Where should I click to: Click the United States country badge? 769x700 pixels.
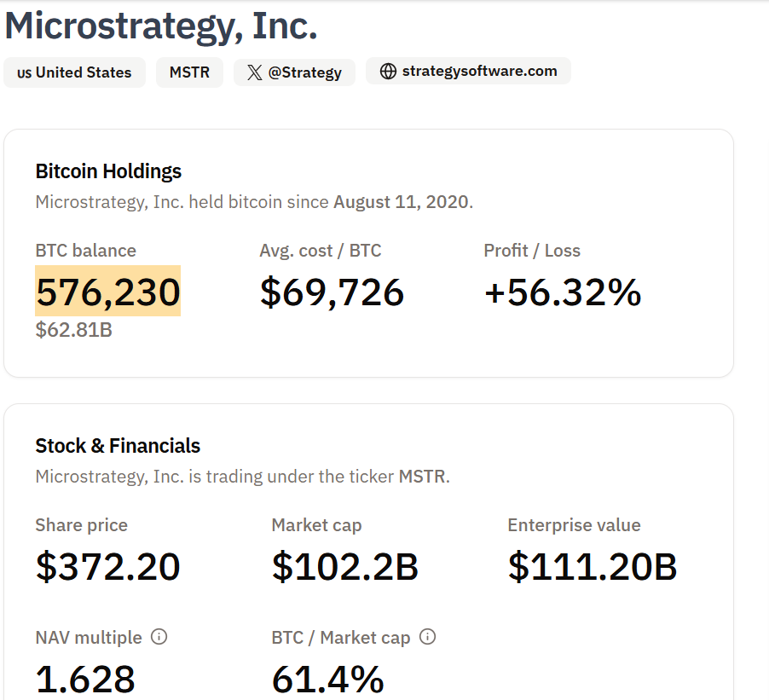point(74,72)
